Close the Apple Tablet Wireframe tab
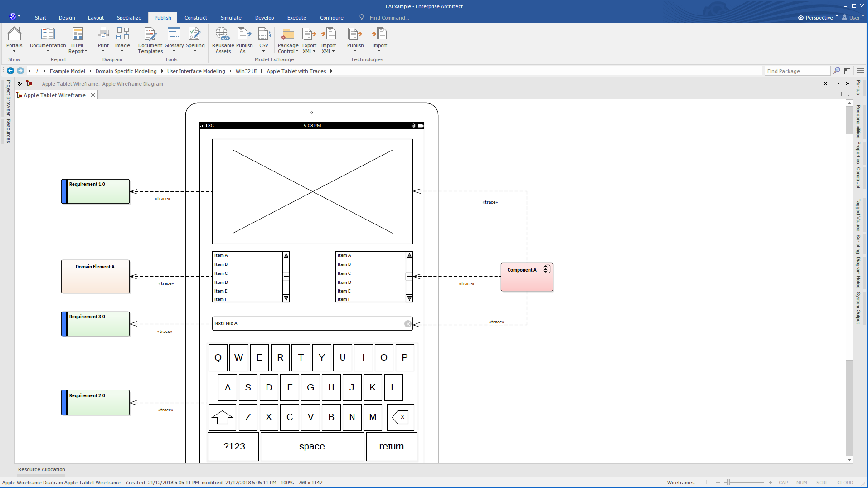 coord(93,95)
